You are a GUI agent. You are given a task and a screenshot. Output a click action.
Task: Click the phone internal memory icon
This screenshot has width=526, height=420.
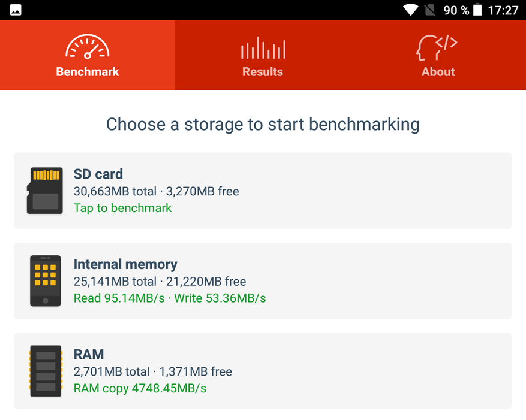46,281
